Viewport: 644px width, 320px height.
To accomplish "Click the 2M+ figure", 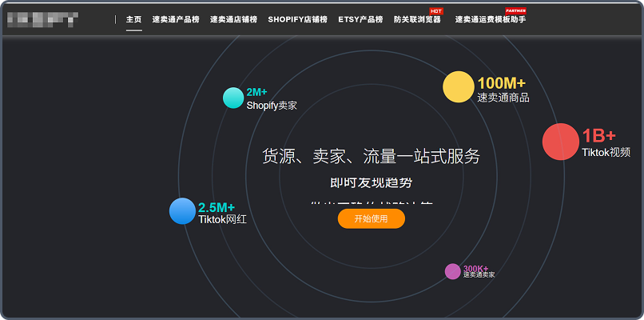I will click(256, 92).
